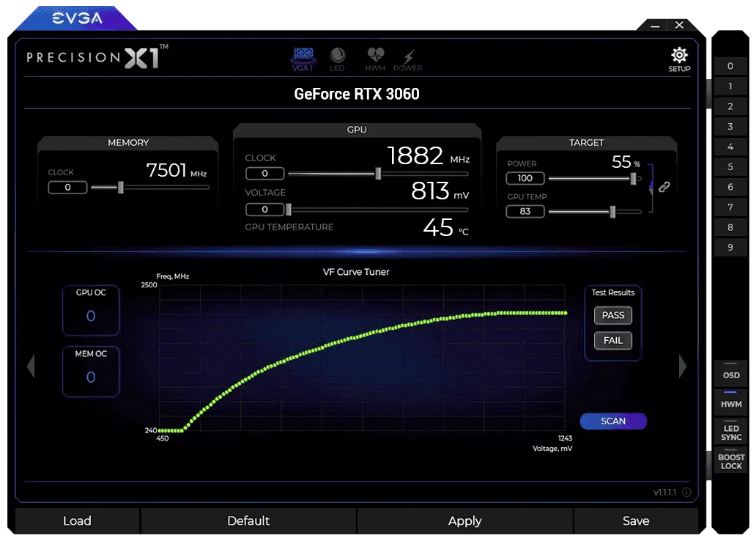Click the Default reset button
This screenshot has width=756, height=538.
point(248,521)
